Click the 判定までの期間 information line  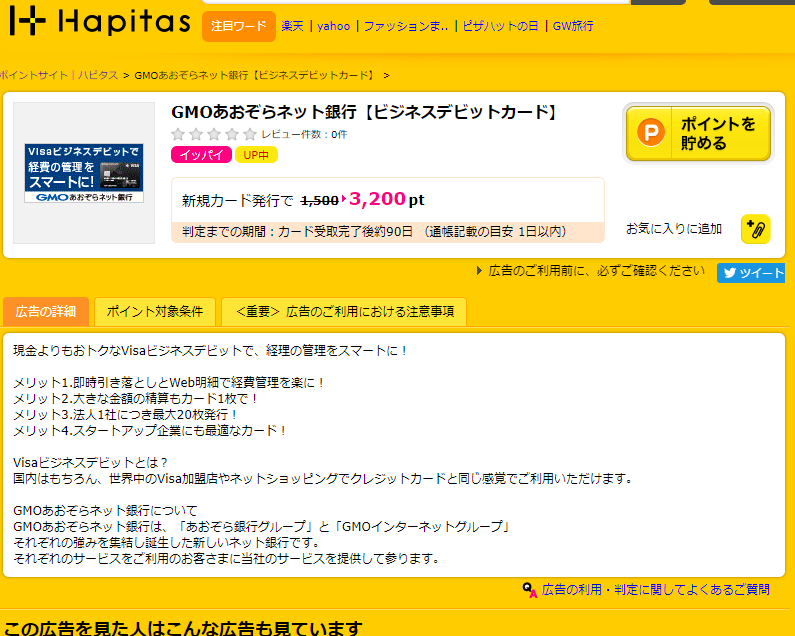coord(388,232)
